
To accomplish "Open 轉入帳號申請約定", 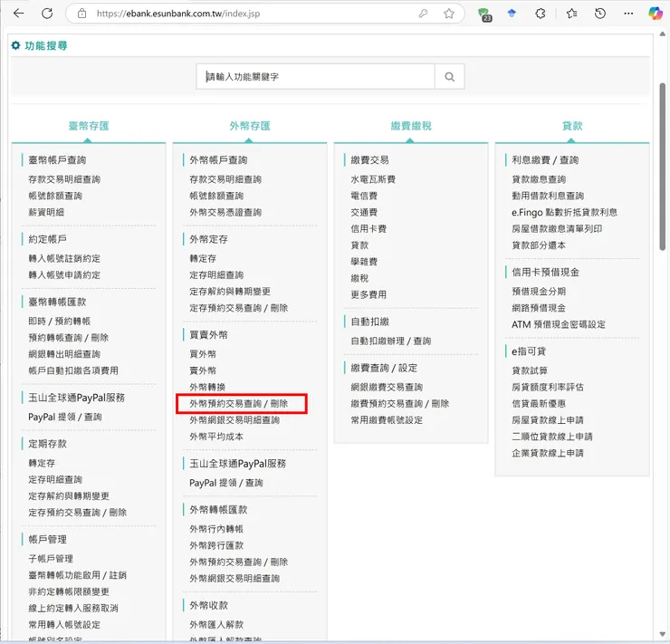I will coord(64,274).
